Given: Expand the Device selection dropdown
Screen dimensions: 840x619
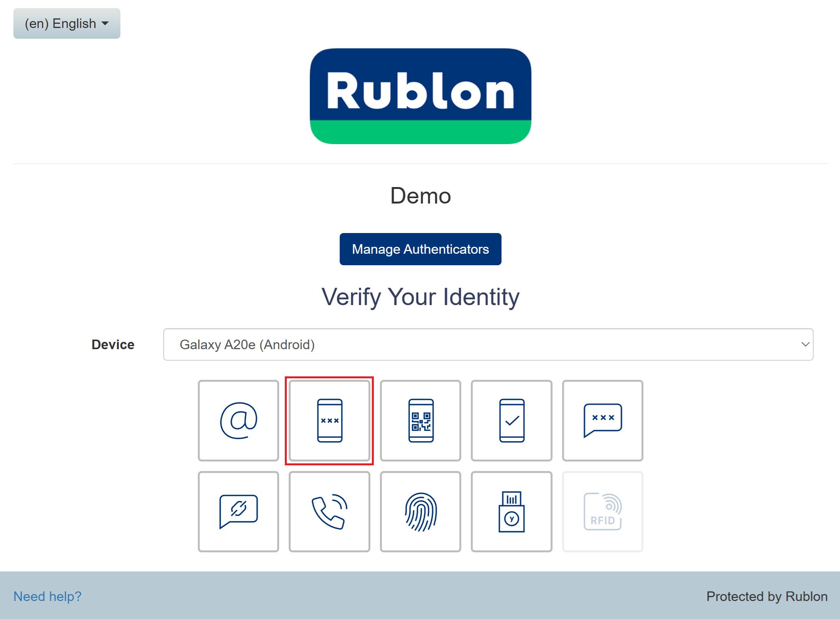Looking at the screenshot, I should click(x=488, y=344).
